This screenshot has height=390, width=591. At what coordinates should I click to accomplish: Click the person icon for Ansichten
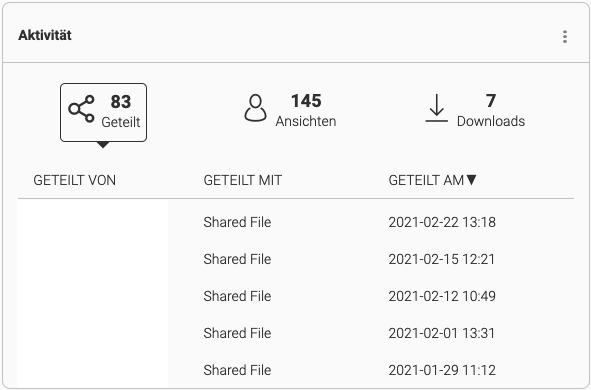click(x=256, y=108)
